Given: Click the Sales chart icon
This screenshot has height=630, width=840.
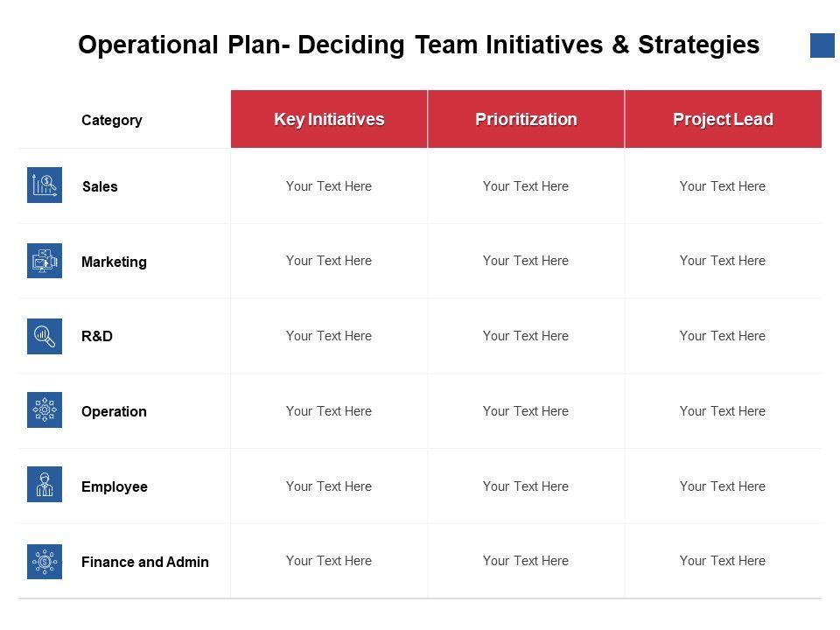Looking at the screenshot, I should (45, 185).
